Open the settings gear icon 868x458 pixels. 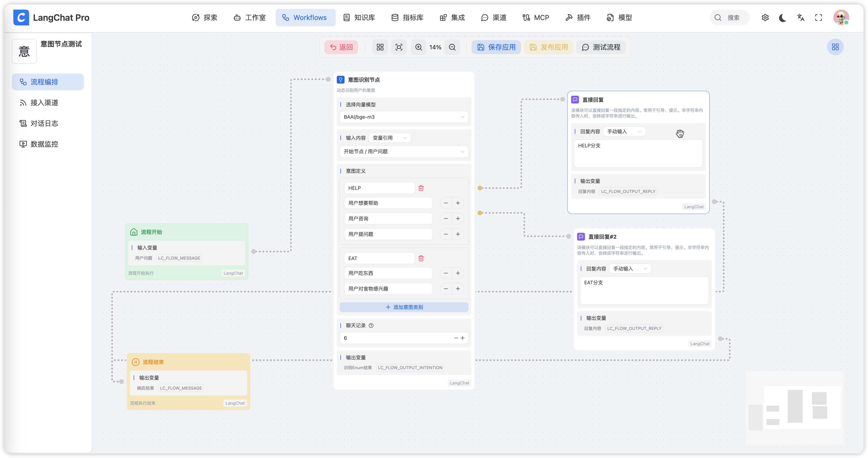(765, 18)
